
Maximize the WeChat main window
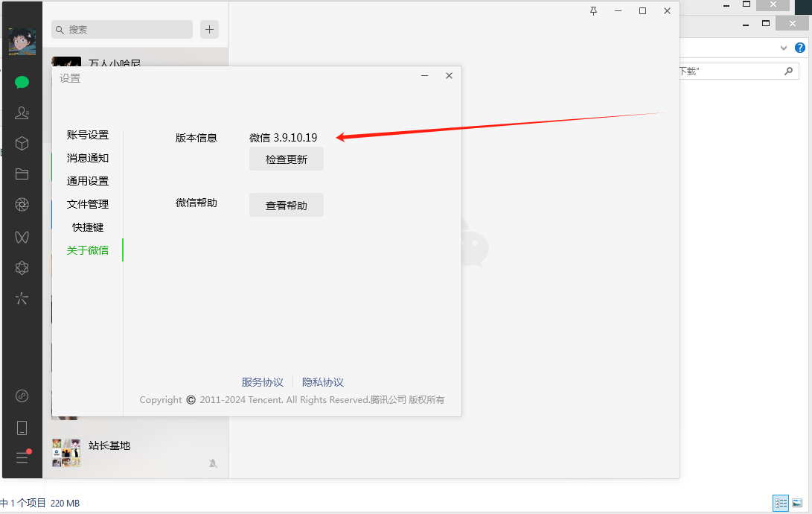pyautogui.click(x=642, y=11)
